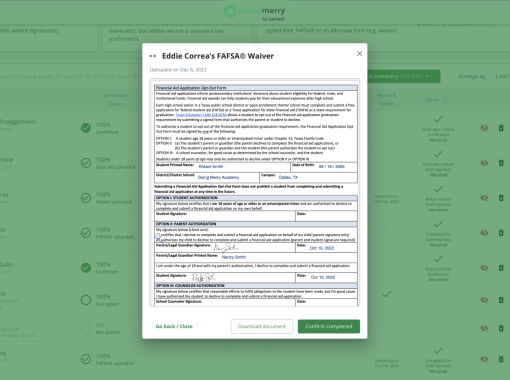
Task: Click trash icon in State aid uploaded row
Action: click(x=501, y=163)
